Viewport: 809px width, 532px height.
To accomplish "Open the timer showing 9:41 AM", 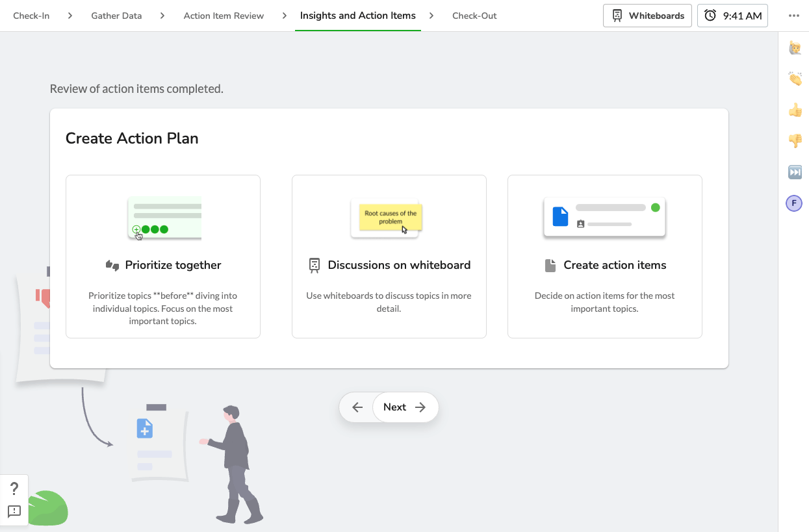I will [732, 16].
